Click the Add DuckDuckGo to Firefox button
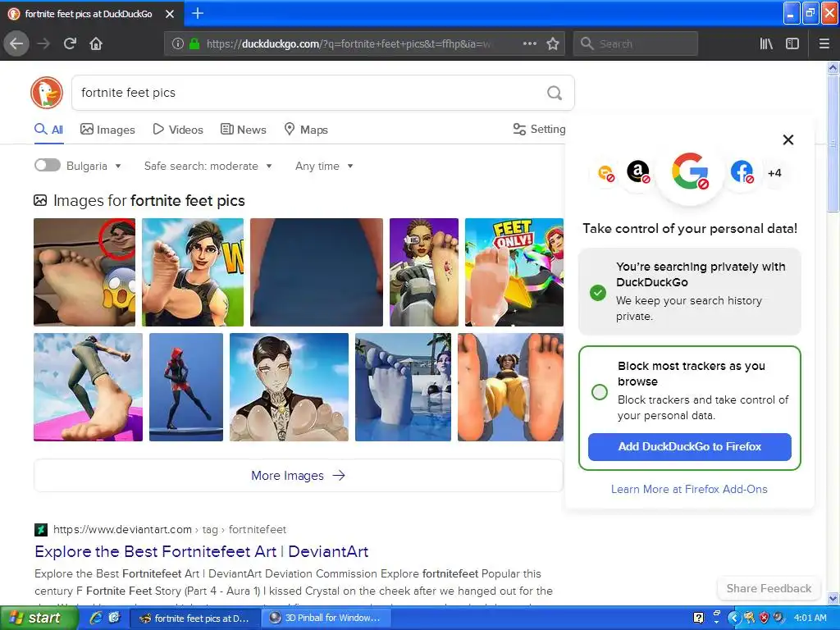Viewport: 840px width, 630px height. pos(689,447)
